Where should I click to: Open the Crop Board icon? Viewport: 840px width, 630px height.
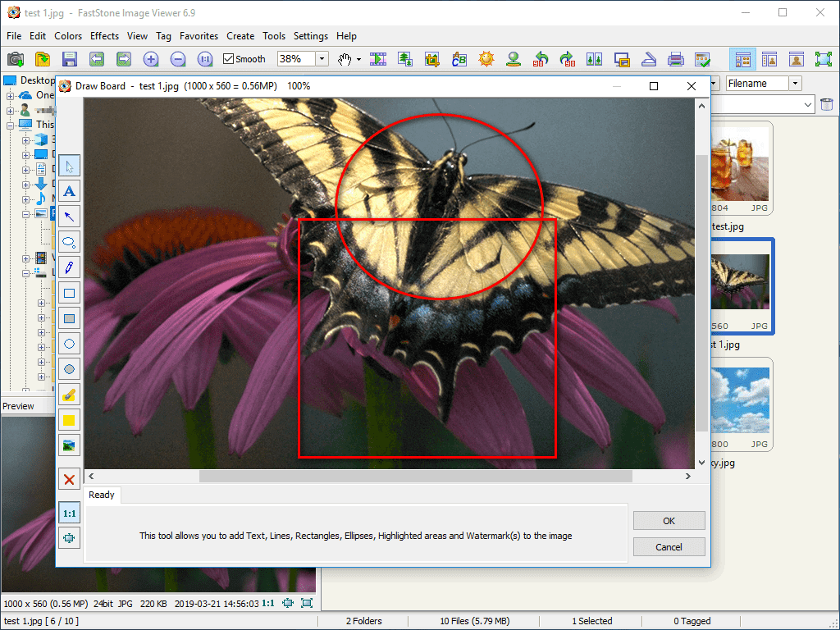[431, 59]
